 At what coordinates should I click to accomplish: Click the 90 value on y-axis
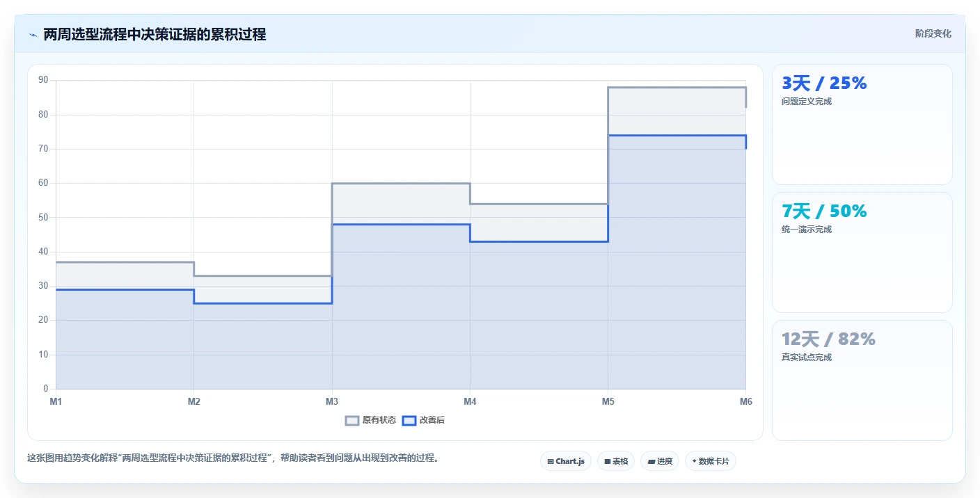[x=43, y=80]
